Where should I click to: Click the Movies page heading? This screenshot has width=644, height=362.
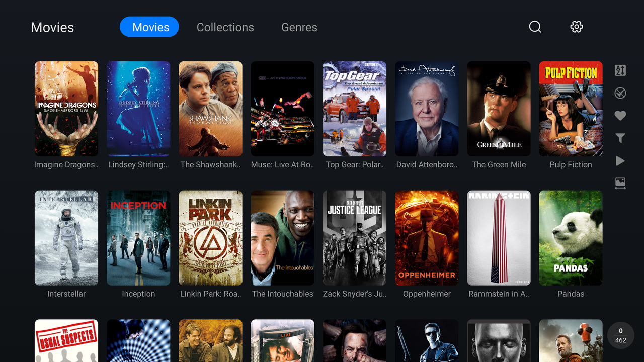(x=52, y=27)
